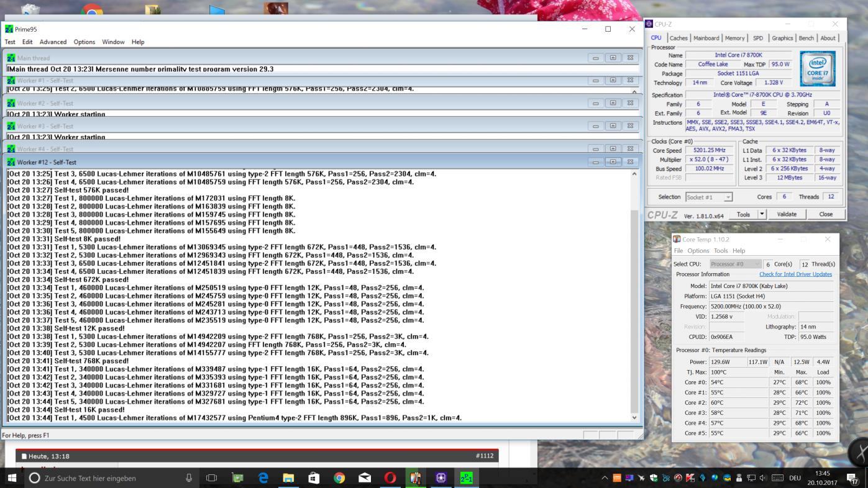Click the Prime95 title bar app icon
This screenshot has height=488, width=868.
(x=9, y=29)
